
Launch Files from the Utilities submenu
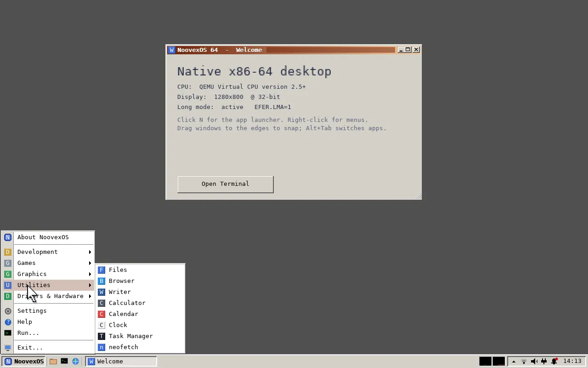[x=140, y=270]
